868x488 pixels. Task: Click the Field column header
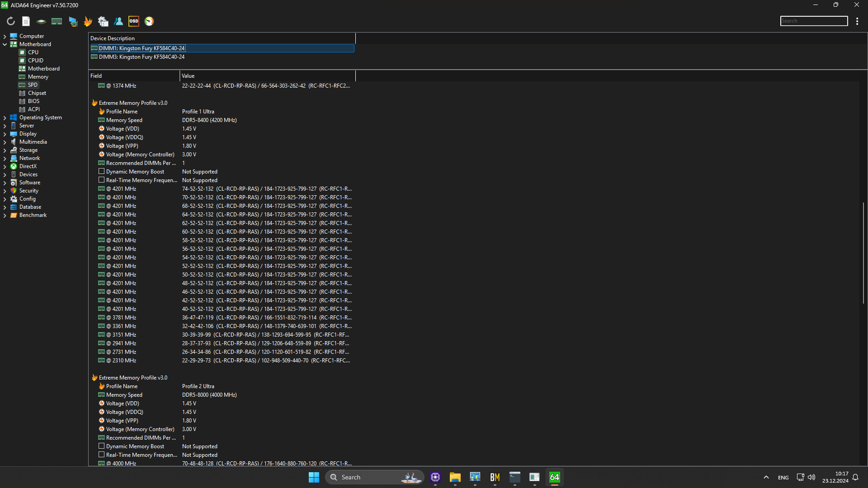[x=134, y=76]
